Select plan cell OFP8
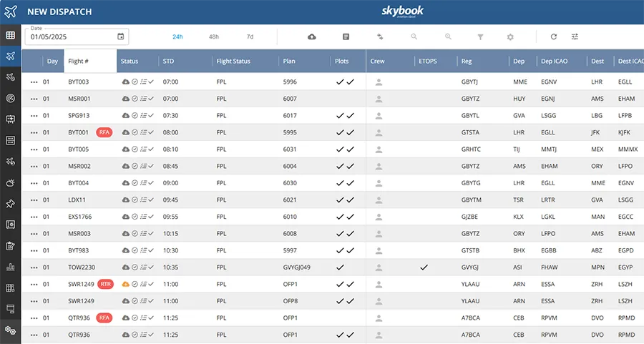This screenshot has height=344, width=644. pyautogui.click(x=290, y=301)
